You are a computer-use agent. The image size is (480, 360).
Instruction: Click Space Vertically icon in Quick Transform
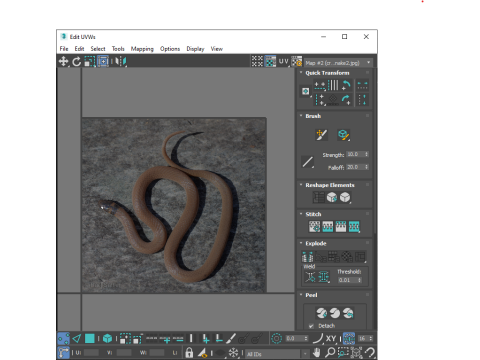[362, 99]
